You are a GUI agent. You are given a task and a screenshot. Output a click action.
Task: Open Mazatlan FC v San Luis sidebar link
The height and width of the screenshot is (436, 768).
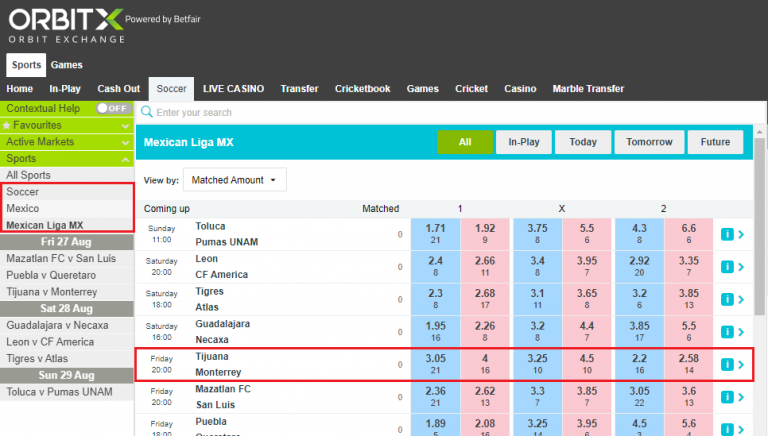pyautogui.click(x=67, y=258)
